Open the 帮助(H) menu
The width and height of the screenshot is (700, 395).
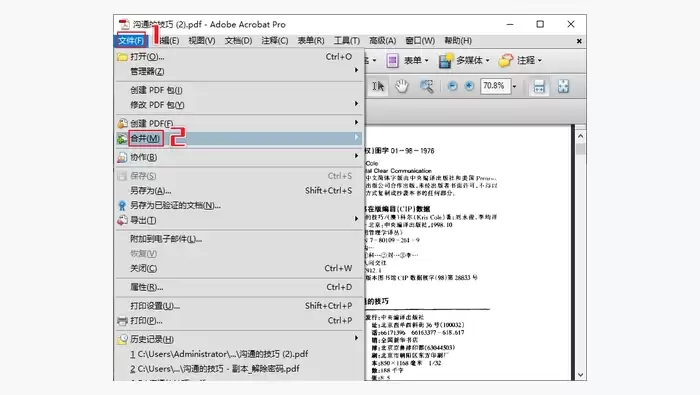[x=458, y=41]
